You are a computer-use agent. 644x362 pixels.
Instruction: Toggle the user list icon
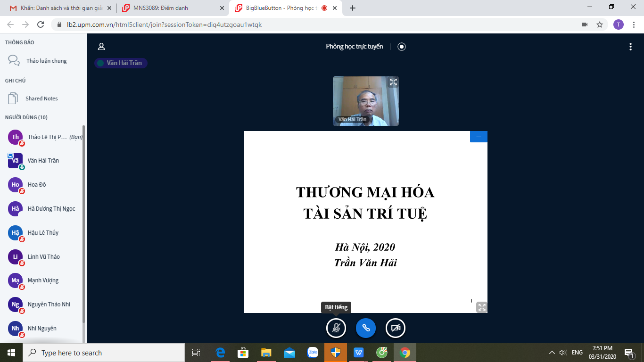[101, 46]
